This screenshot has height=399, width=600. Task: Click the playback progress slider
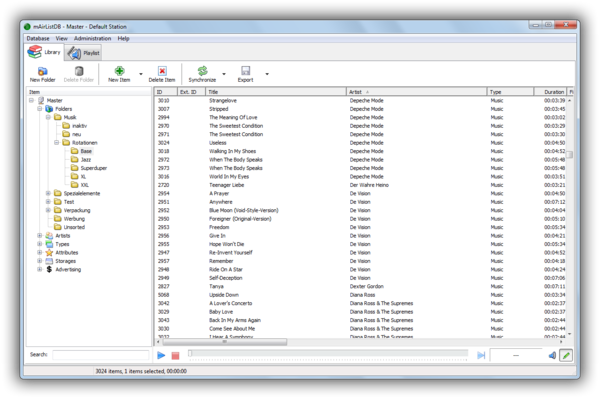pos(328,353)
